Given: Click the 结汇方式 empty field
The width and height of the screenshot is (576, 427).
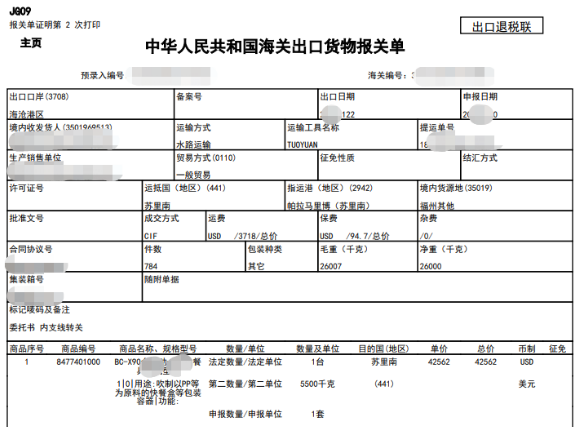Looking at the screenshot, I should 517,165.
